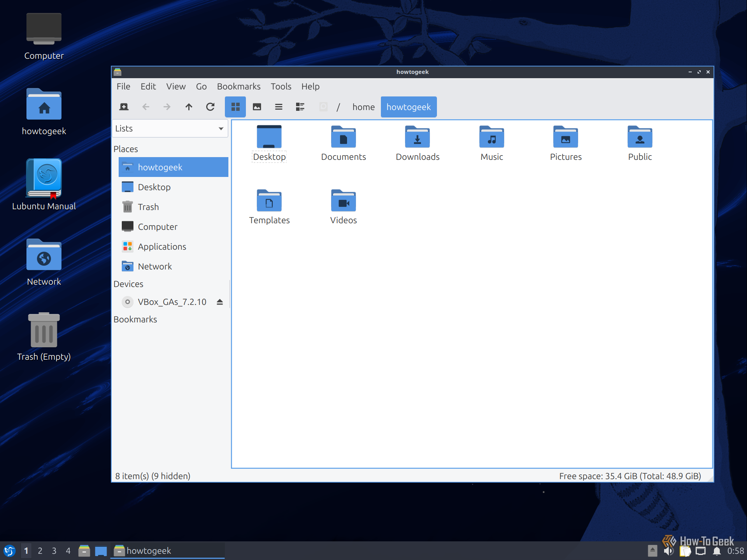Open the Lists side pane dropdown
Viewport: 747px width, 560px height.
click(170, 129)
